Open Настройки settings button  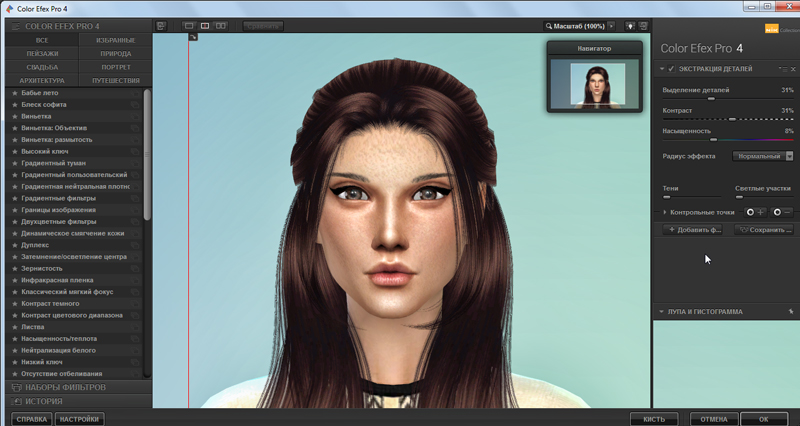[x=79, y=419]
